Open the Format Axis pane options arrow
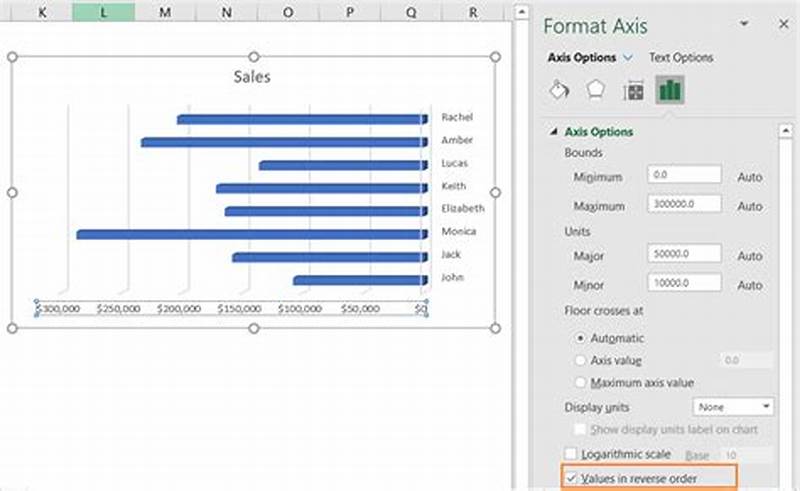The height and width of the screenshot is (491, 800). [744, 23]
